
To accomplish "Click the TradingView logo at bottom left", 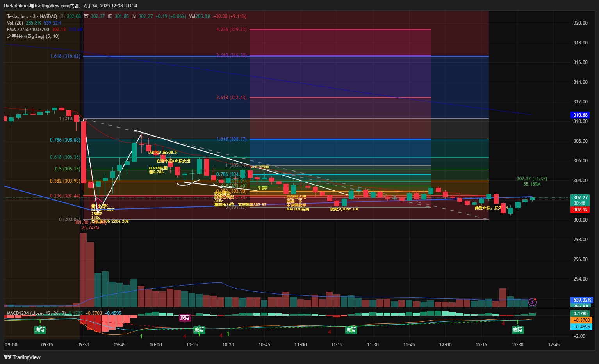I will [22, 357].
